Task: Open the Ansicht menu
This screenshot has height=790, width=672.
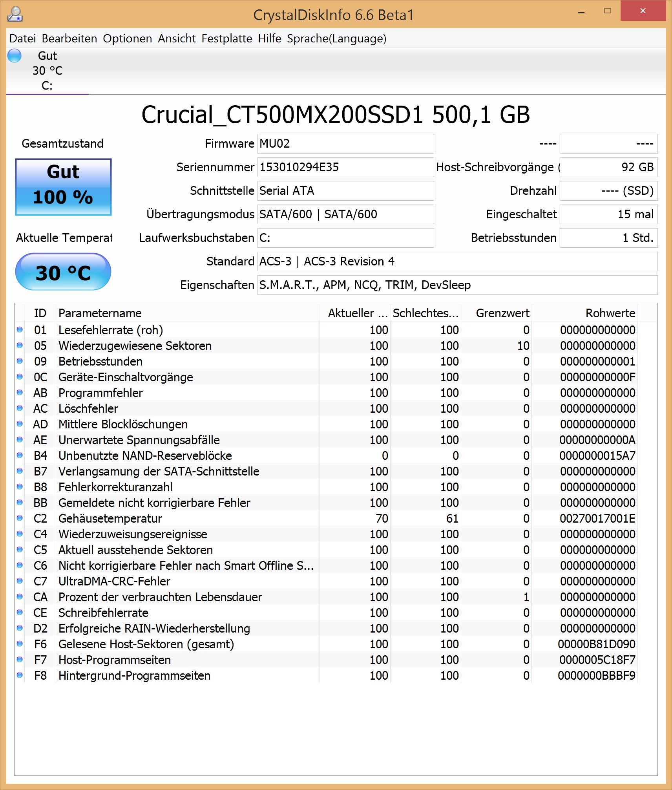Action: pos(177,38)
